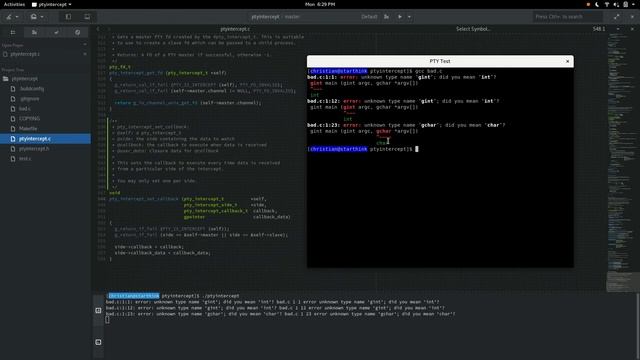Toggle the left sidebar panel

[x=68, y=17]
